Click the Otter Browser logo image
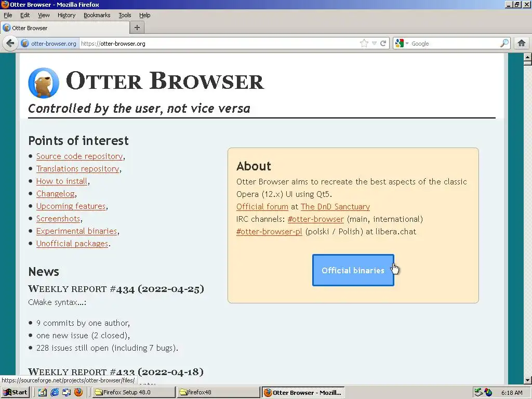The height and width of the screenshot is (399, 532). [44, 83]
